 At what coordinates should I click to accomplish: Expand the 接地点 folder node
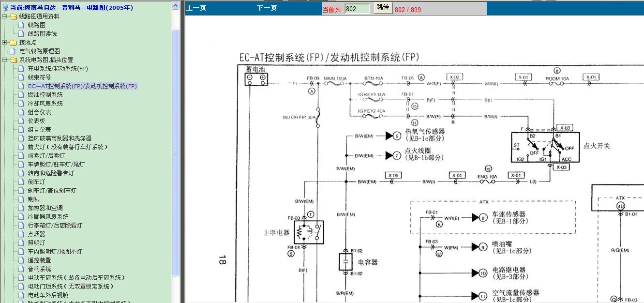pos(4,43)
